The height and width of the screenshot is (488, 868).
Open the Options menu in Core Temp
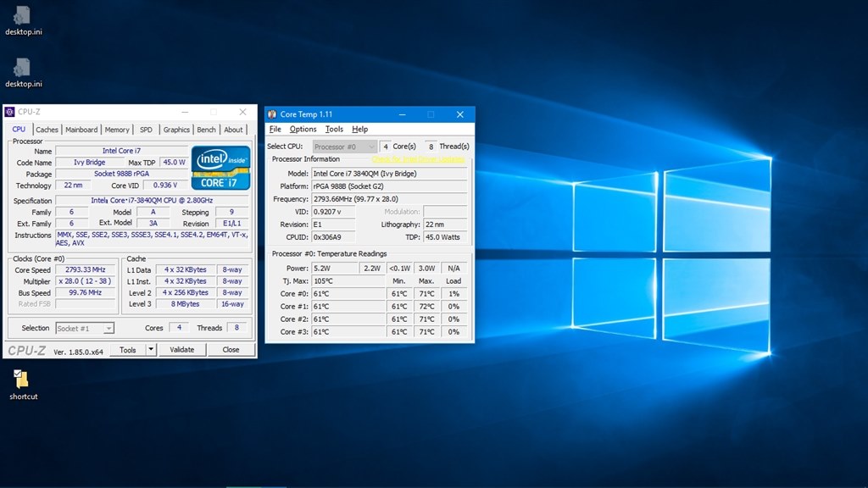(303, 130)
